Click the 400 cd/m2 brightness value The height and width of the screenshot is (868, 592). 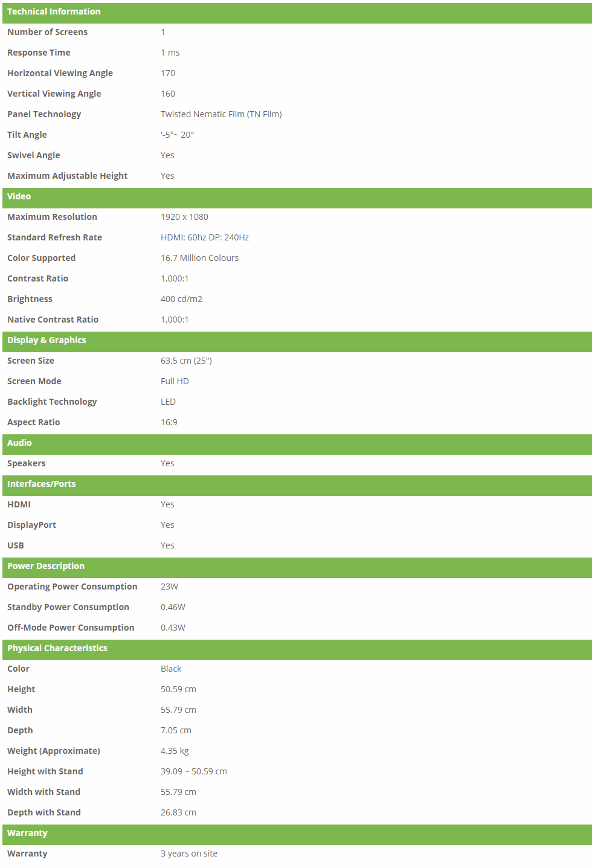click(181, 299)
